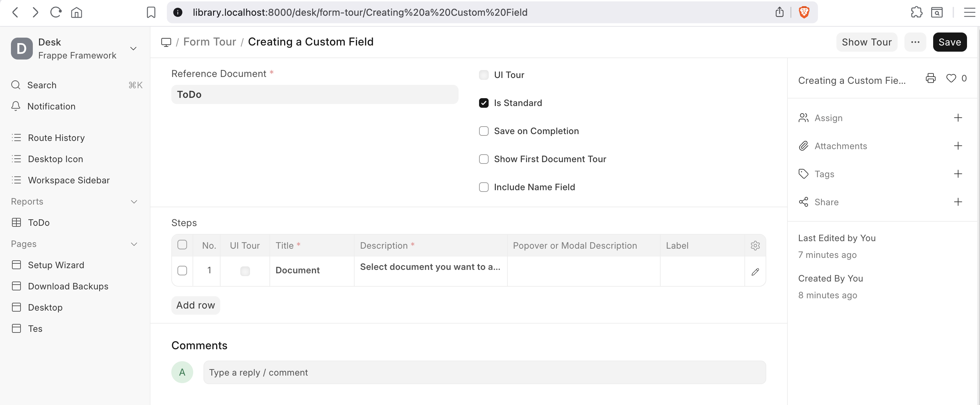Enable Save on Completion checkbox
Viewport: 980px width, 405px height.
[484, 131]
